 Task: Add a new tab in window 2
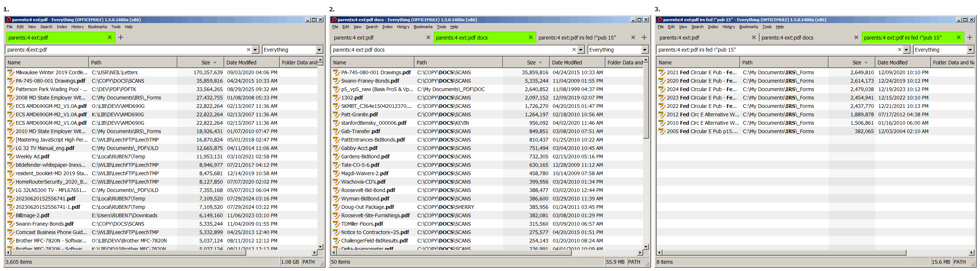(x=644, y=37)
